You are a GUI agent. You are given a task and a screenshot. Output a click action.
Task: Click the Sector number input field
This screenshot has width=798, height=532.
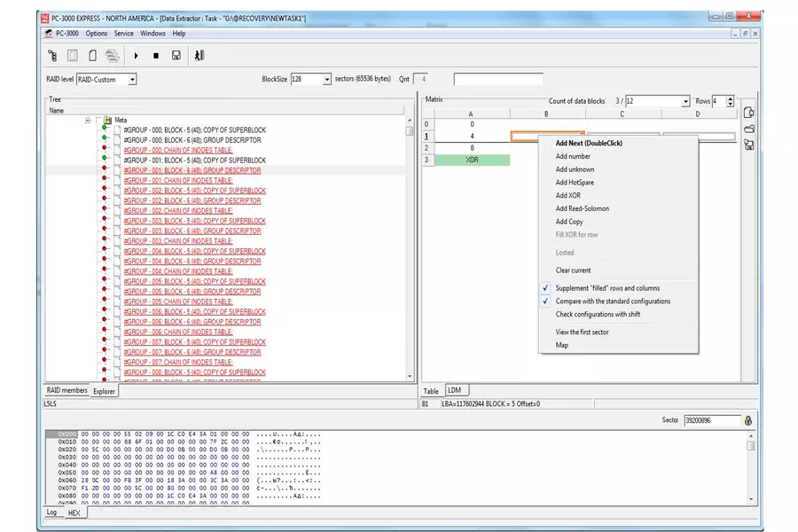pos(713,420)
